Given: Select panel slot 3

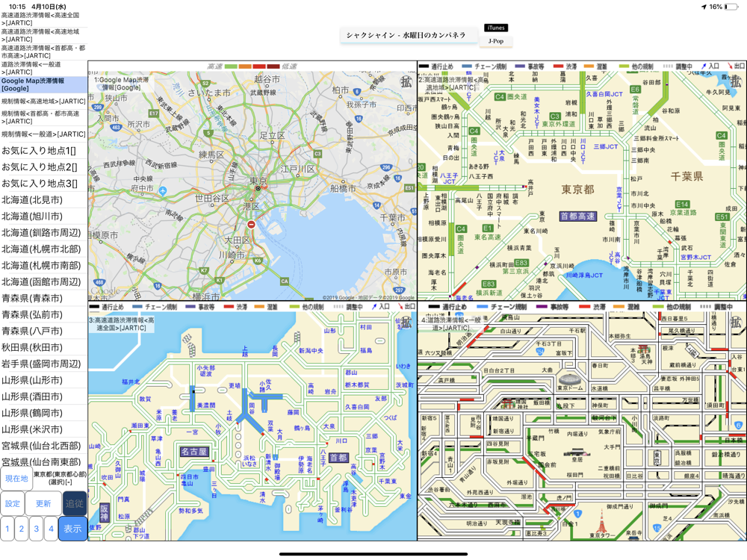Looking at the screenshot, I should click(x=36, y=529).
